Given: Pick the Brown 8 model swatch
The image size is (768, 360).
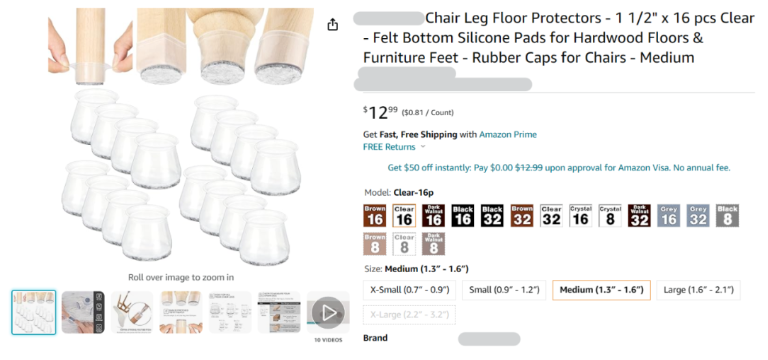Looking at the screenshot, I should pyautogui.click(x=375, y=244).
